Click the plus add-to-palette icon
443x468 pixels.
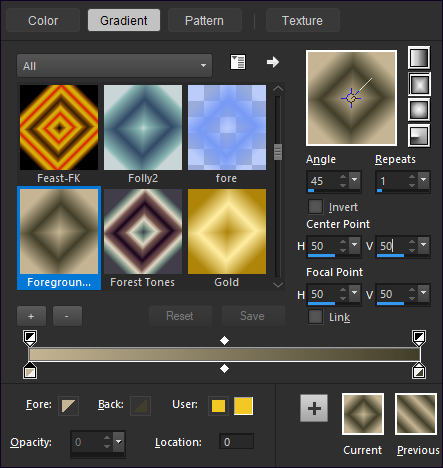[314, 408]
